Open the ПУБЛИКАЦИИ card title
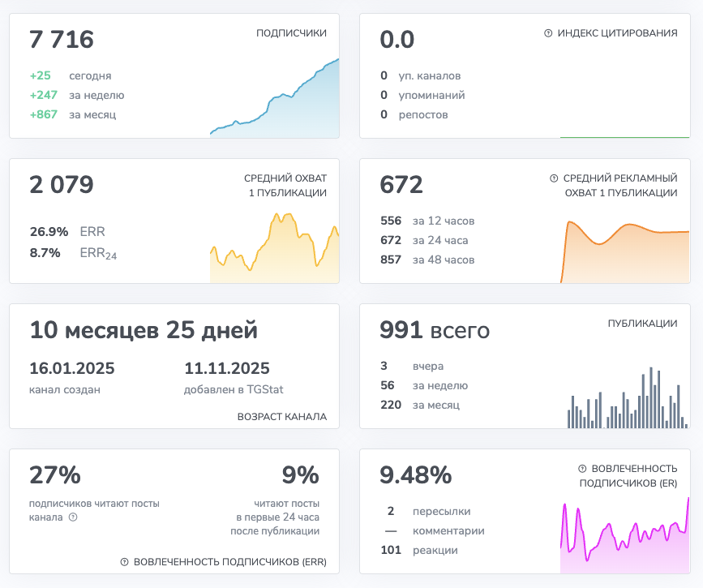This screenshot has height=588, width=703. 642,324
